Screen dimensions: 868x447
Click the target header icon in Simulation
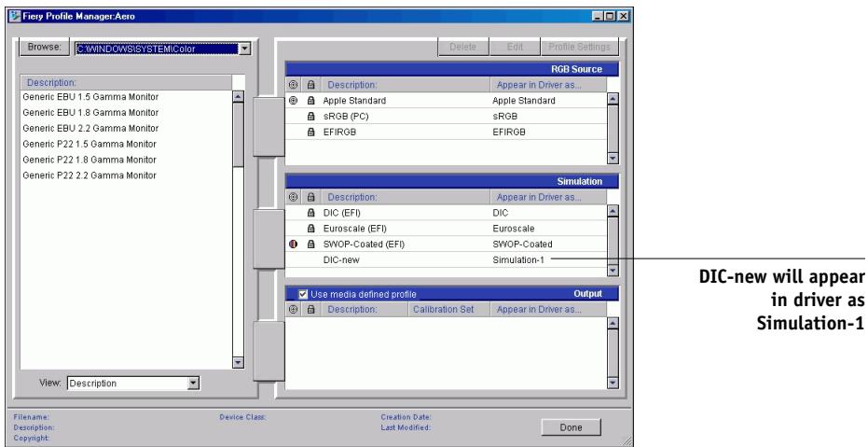(x=294, y=197)
